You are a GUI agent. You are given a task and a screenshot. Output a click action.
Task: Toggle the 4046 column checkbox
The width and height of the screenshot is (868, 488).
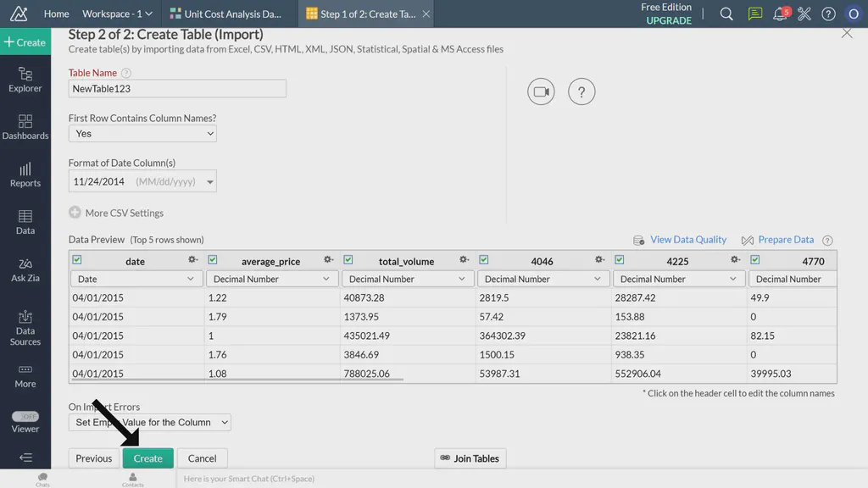[x=484, y=260]
